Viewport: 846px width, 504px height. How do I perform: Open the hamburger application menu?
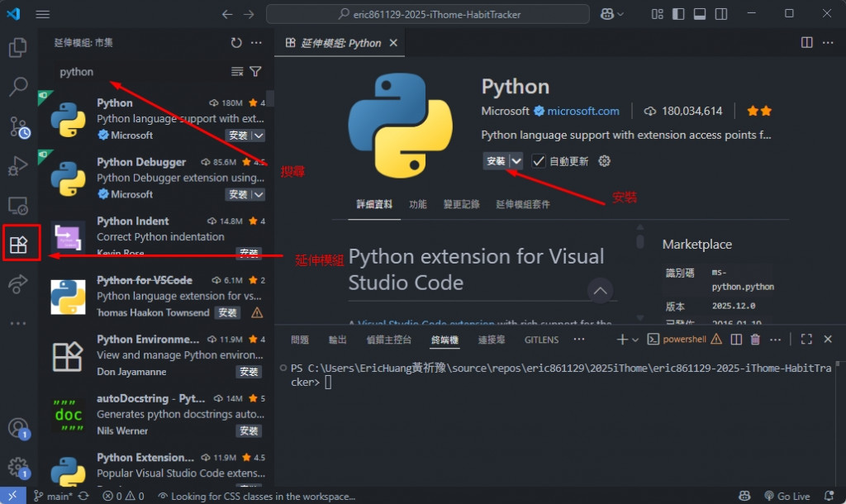point(43,14)
